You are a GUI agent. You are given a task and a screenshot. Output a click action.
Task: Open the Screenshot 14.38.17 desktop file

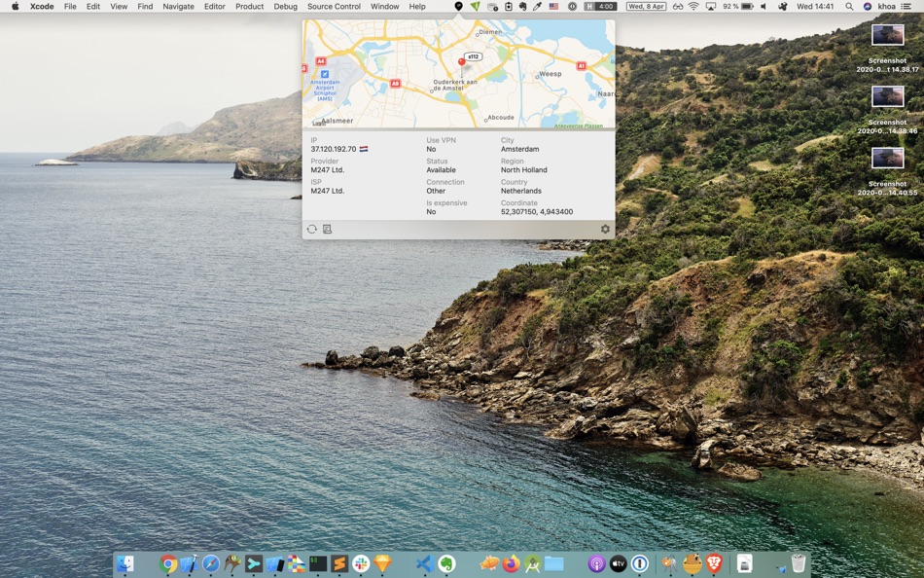tap(887, 49)
